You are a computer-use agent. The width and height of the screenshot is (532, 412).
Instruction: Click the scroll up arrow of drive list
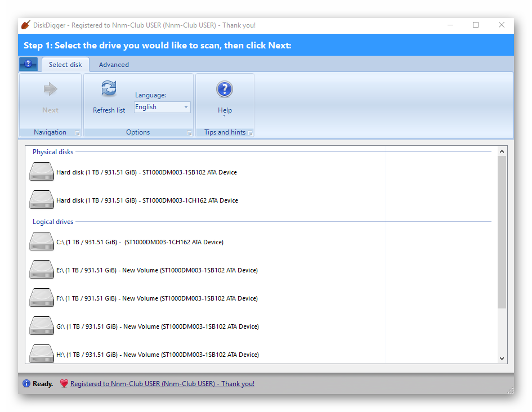click(x=502, y=151)
